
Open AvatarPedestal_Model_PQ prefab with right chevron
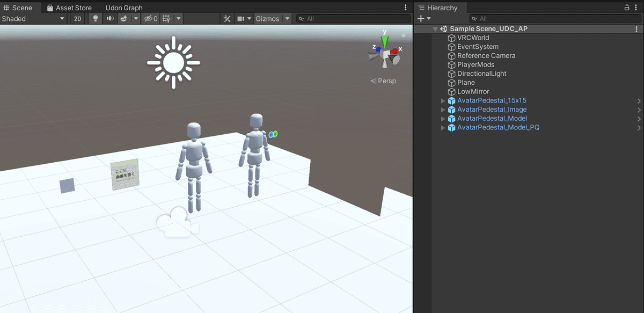(x=639, y=127)
